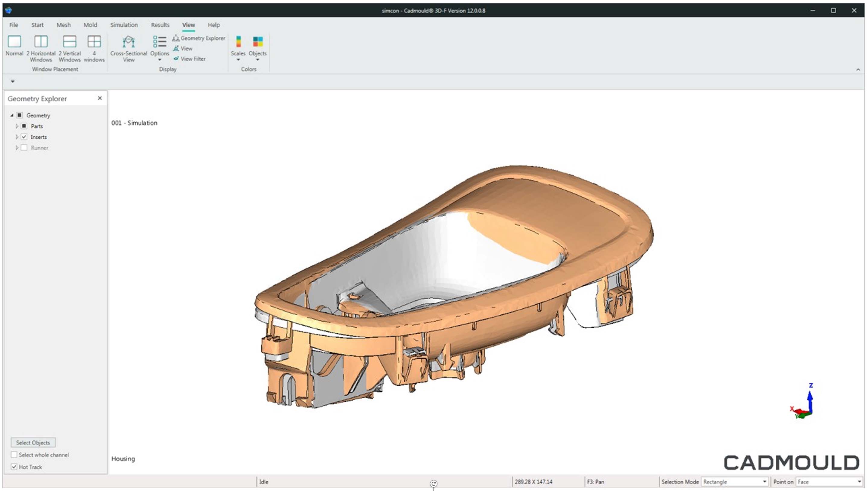
Task: Enable Hot Track checkbox
Action: coord(14,467)
